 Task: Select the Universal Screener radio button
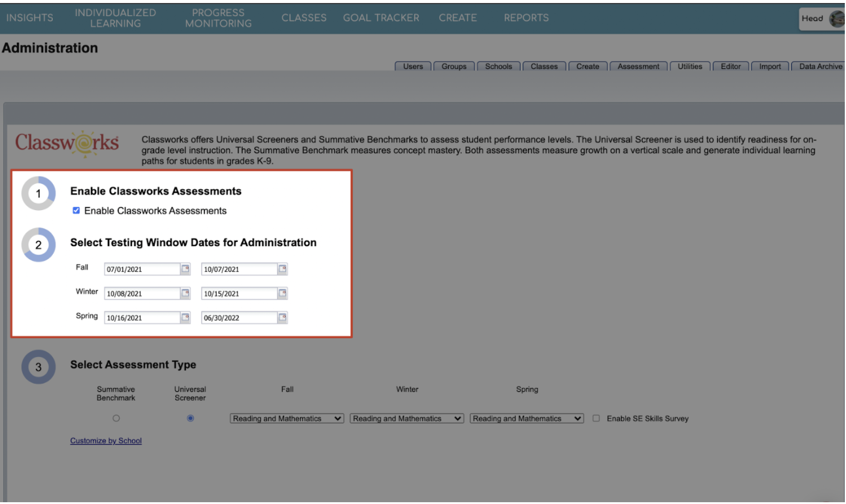click(191, 418)
